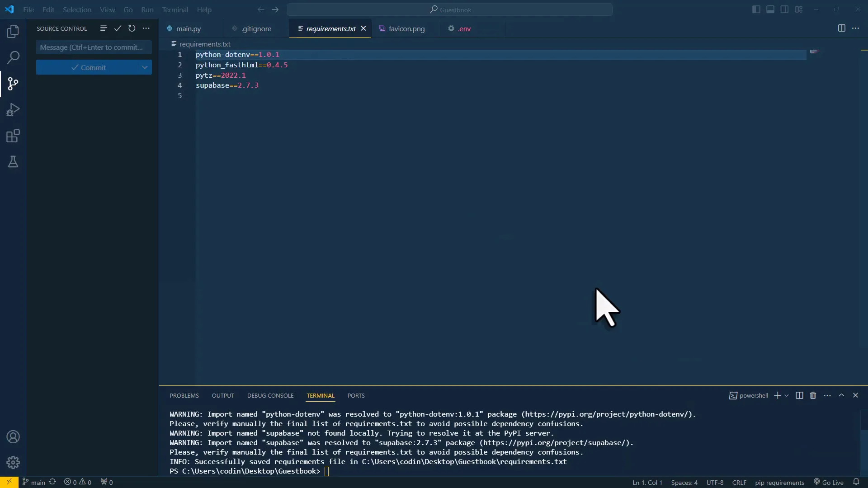Close the terminal panel
Image resolution: width=868 pixels, height=488 pixels.
(x=855, y=395)
